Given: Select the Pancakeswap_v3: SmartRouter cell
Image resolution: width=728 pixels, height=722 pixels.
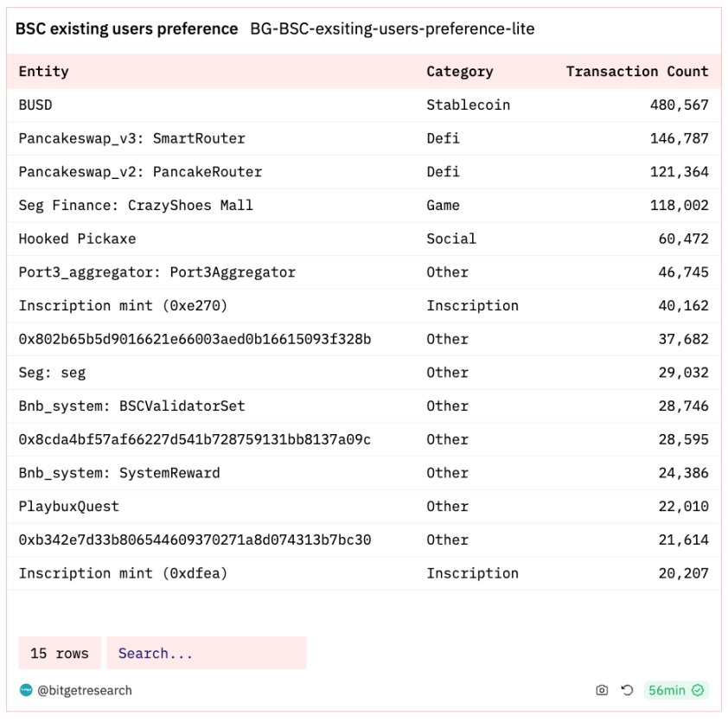Looking at the screenshot, I should pos(132,138).
